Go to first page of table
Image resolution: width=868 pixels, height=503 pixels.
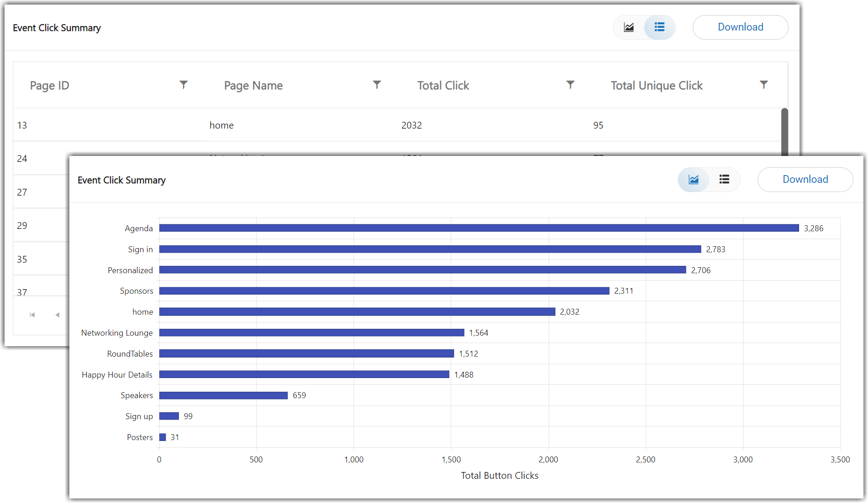[32, 315]
